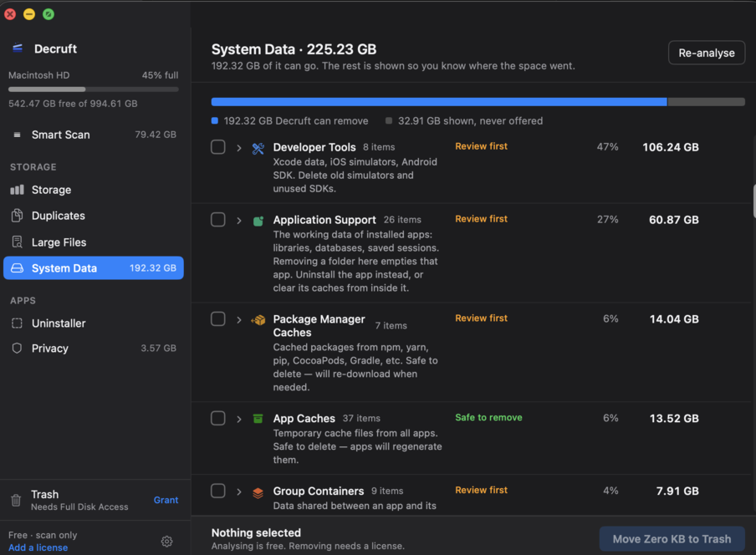Select the Package Manager Caches checkbox
The width and height of the screenshot is (756, 555).
218,319
